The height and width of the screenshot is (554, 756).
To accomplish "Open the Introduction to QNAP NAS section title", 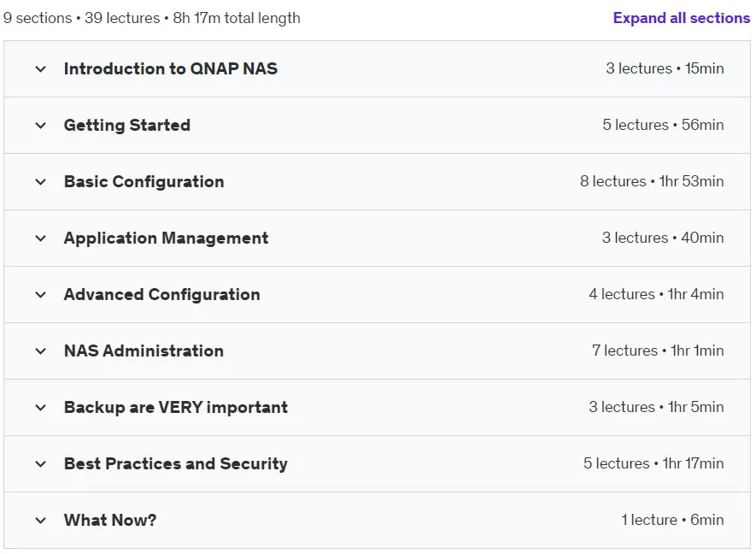I will pos(171,68).
